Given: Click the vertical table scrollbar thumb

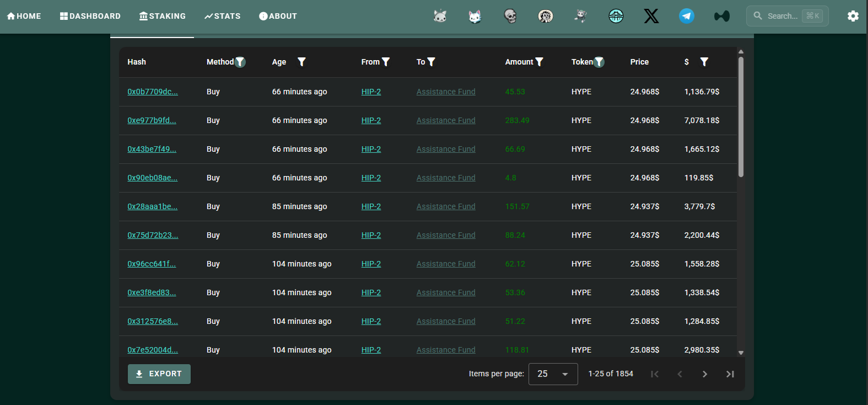Looking at the screenshot, I should pyautogui.click(x=741, y=117).
